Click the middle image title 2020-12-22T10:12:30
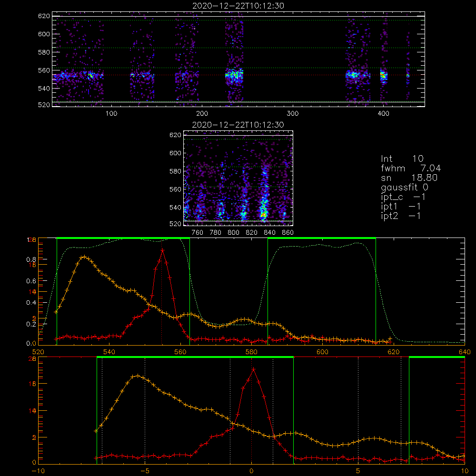Viewport: 476px width, 476px height. (x=238, y=125)
